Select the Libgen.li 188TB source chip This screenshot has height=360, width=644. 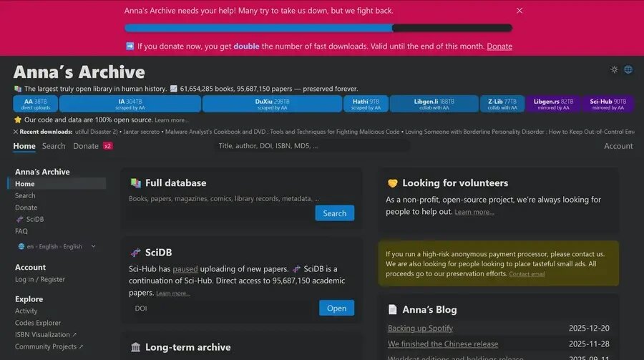434,104
